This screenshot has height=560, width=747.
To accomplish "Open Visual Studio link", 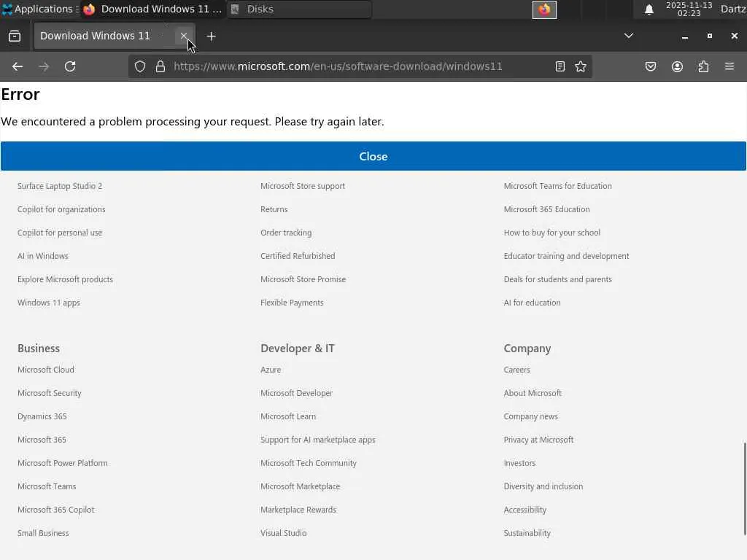I will point(284,533).
